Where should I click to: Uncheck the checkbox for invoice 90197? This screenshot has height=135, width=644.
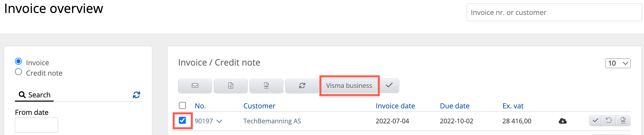pyautogui.click(x=182, y=120)
